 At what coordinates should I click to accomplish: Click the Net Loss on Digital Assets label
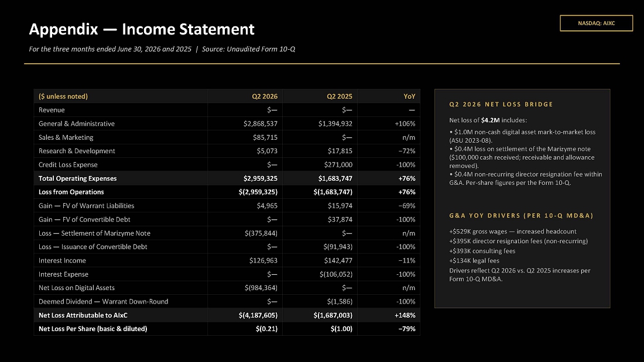coord(76,288)
